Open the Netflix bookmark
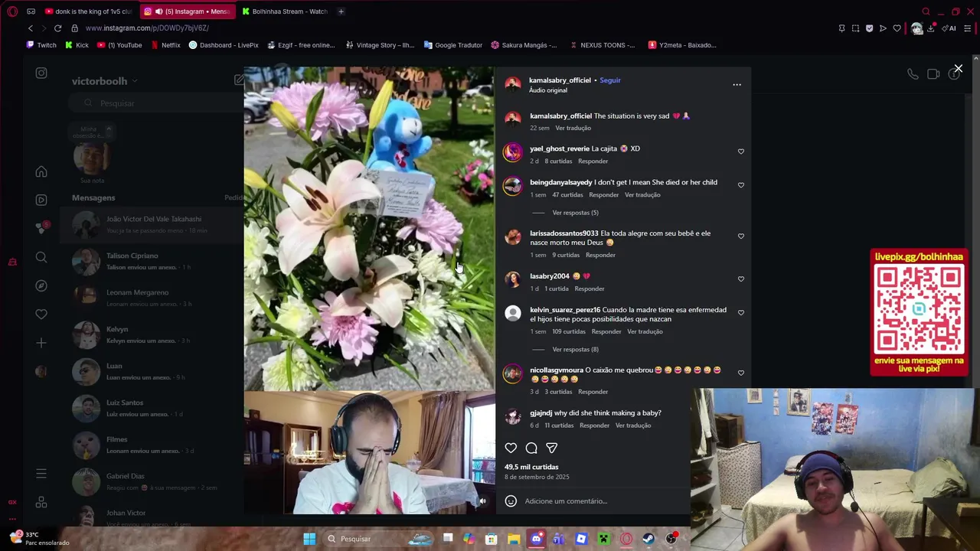This screenshot has width=980, height=551. coord(165,45)
